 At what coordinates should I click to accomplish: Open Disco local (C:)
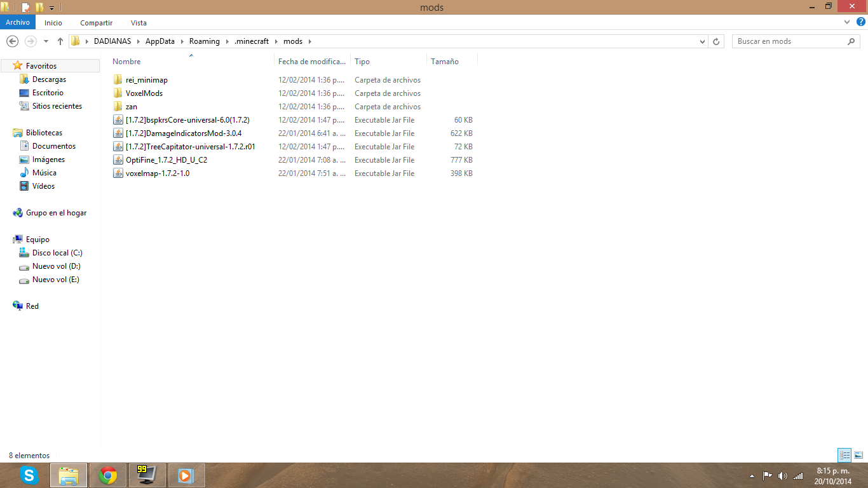pyautogui.click(x=57, y=253)
